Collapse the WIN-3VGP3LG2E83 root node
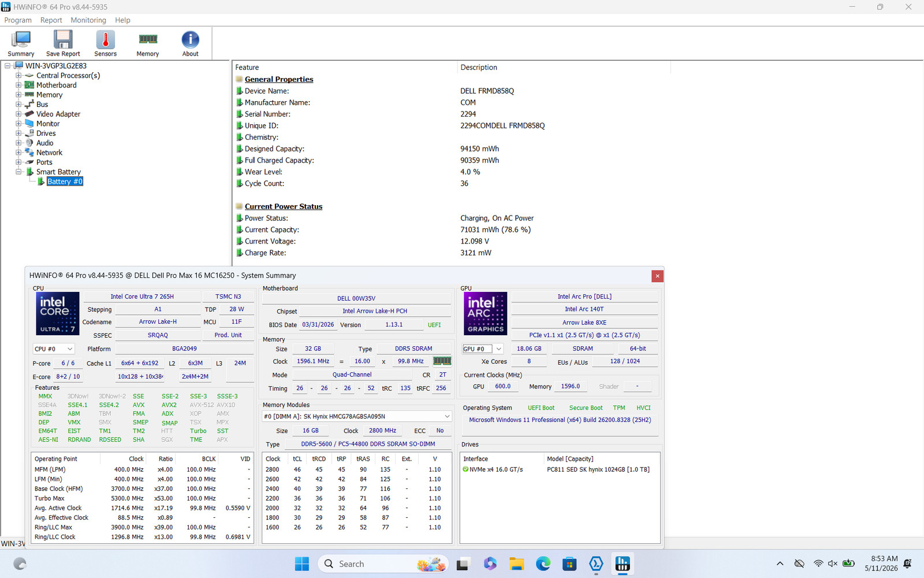924x578 pixels. click(x=8, y=66)
